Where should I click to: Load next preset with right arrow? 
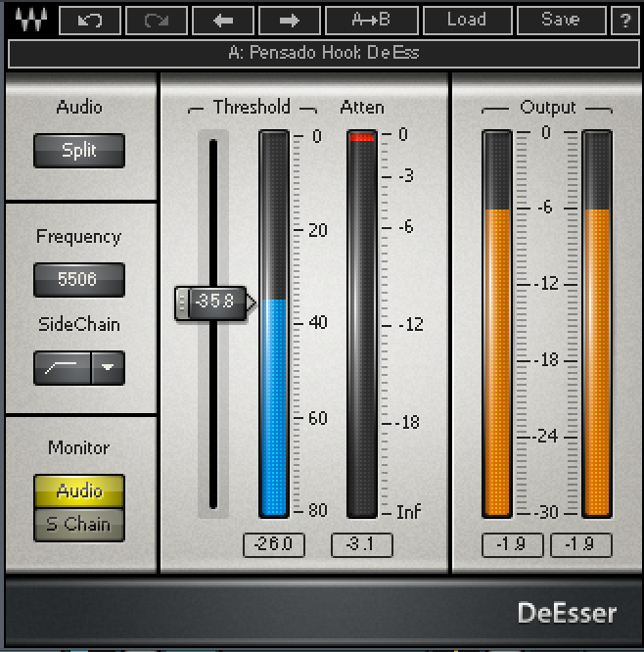point(290,20)
